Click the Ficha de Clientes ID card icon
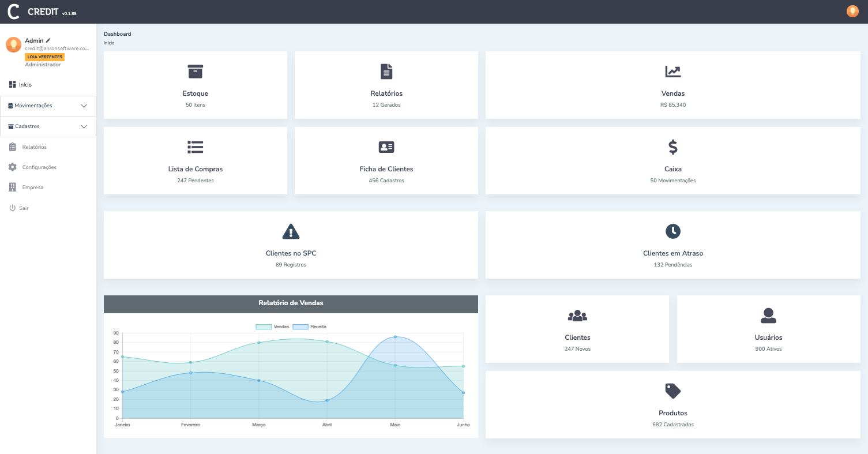Screen dimensions: 868x454 (386, 147)
